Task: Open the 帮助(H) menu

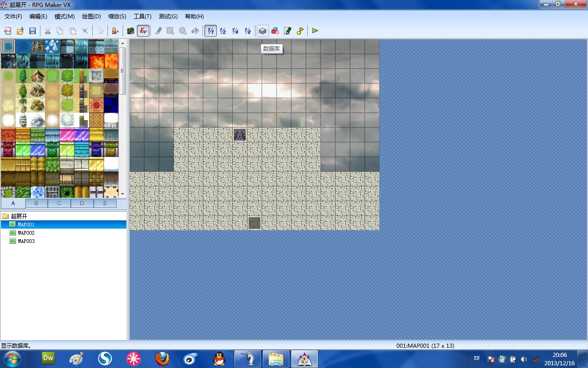Action: point(194,17)
